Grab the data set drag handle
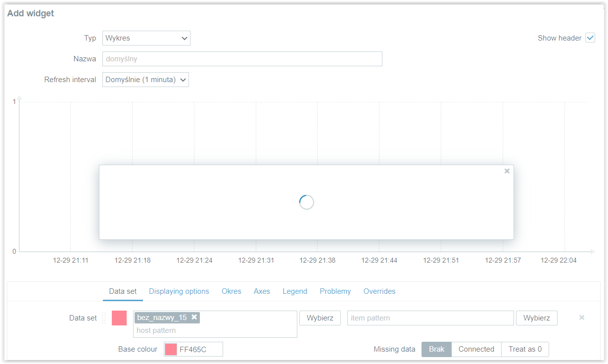608x364 pixels. tap(104, 318)
